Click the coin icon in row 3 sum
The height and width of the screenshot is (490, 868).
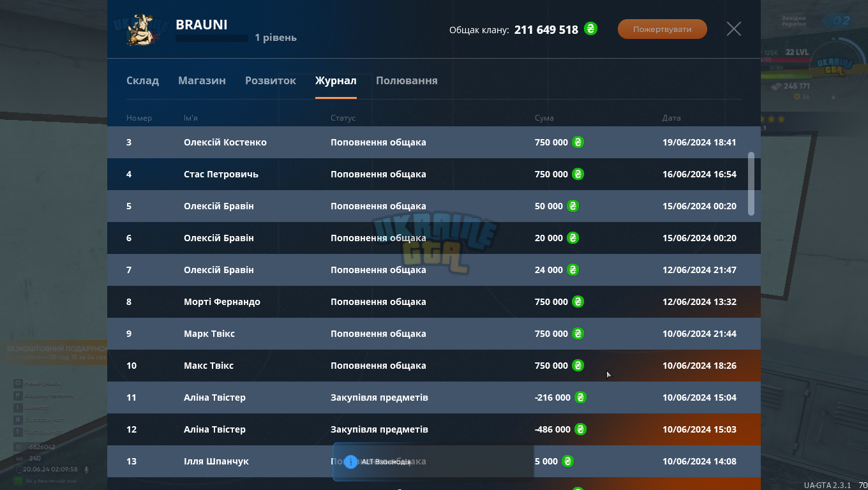tap(578, 142)
